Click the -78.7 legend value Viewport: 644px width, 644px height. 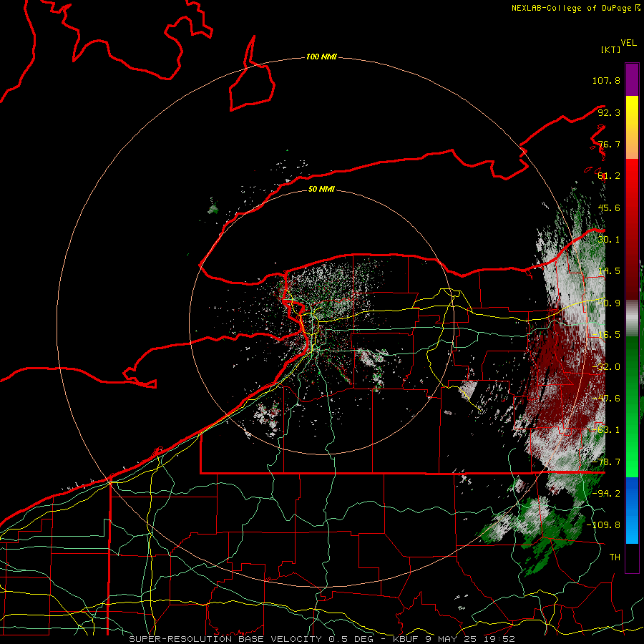pyautogui.click(x=606, y=462)
